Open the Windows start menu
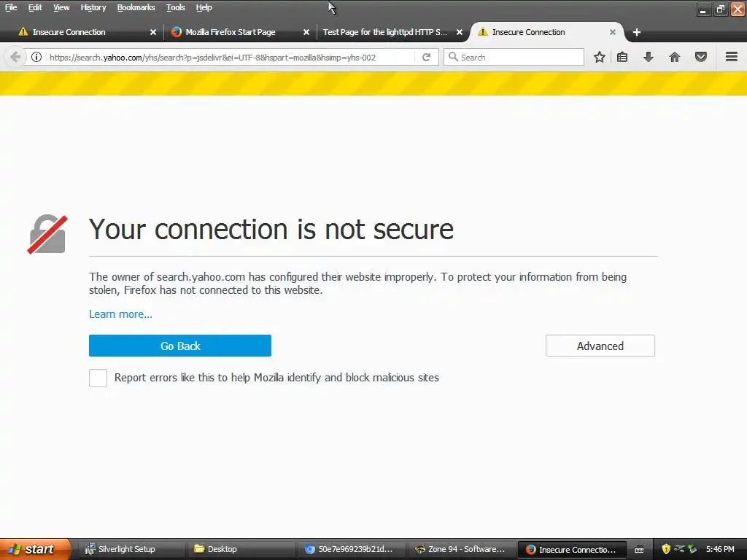The image size is (747, 560). click(x=34, y=549)
